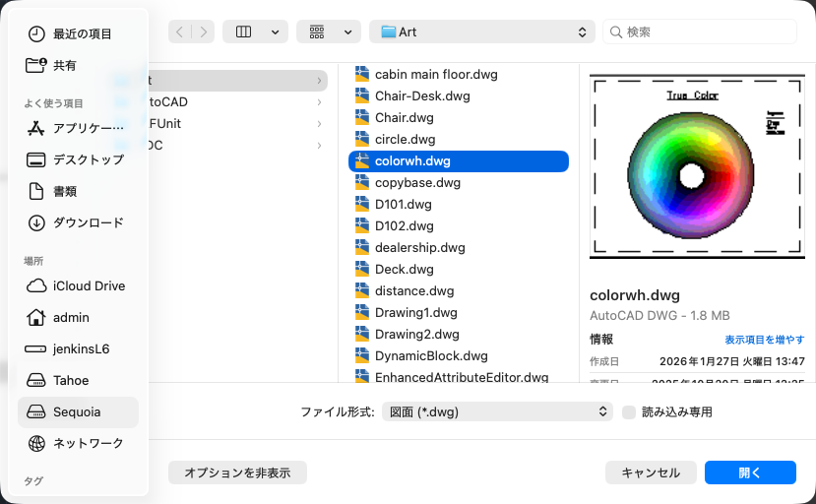Screen dimensions: 816x504
Task: Select iCloud Drive location
Action: point(78,285)
